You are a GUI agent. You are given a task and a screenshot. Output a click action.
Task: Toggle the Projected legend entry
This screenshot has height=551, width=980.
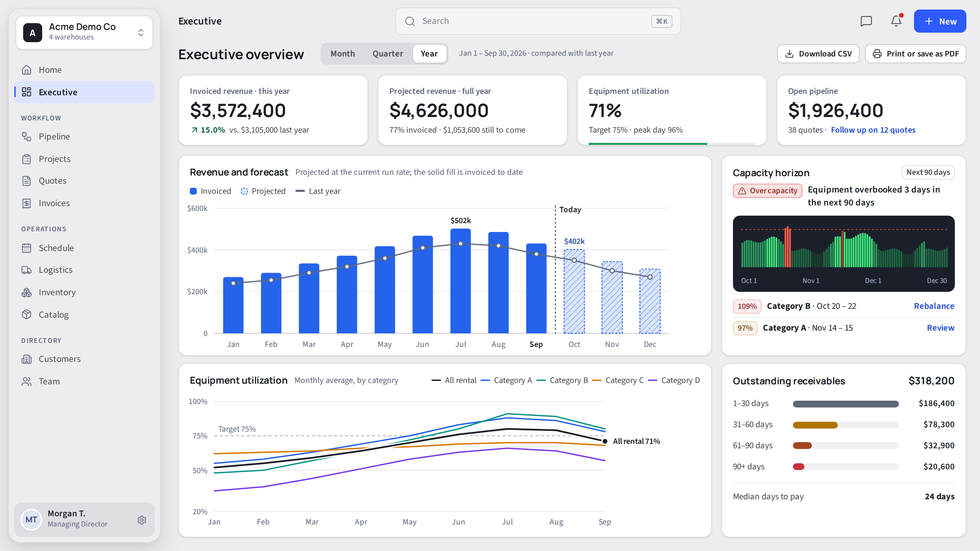coord(263,191)
